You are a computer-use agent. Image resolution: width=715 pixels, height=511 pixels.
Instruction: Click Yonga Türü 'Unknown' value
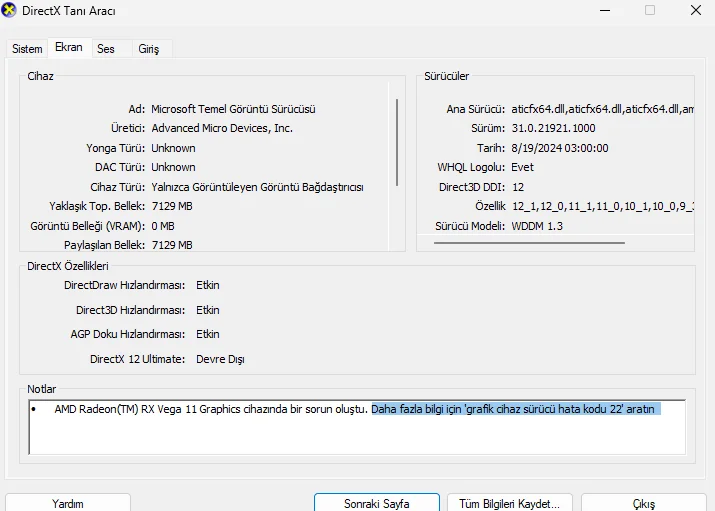tap(173, 148)
